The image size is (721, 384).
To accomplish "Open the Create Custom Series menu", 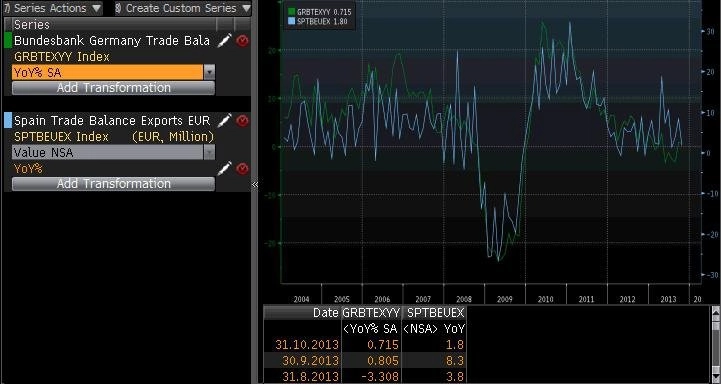I will click(183, 8).
